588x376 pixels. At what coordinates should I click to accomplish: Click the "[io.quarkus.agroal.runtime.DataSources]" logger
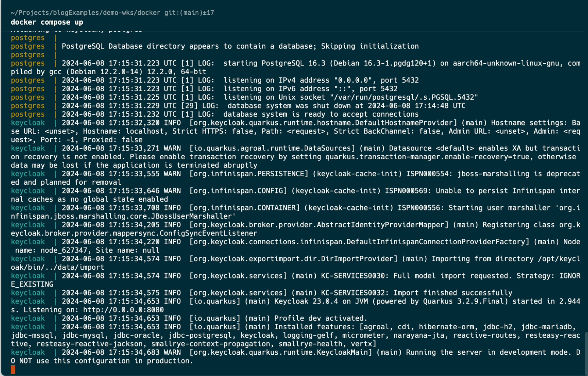coord(272,148)
